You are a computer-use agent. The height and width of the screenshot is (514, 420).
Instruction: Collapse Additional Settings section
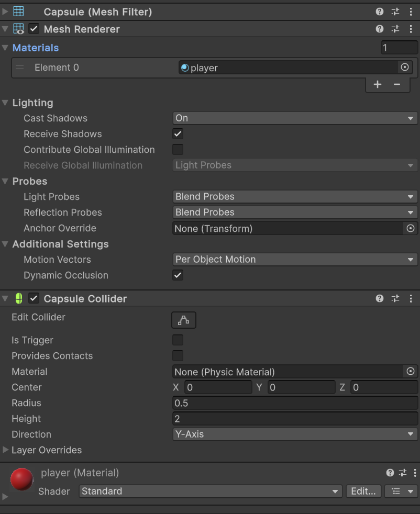5,244
